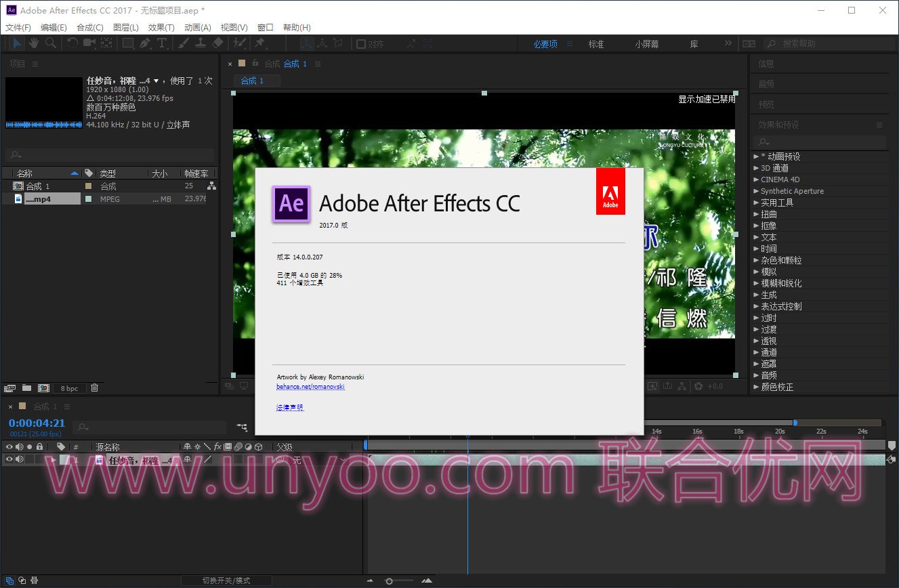The width and height of the screenshot is (899, 588).
Task: Click the 8 bpc color depth button
Action: pos(69,388)
